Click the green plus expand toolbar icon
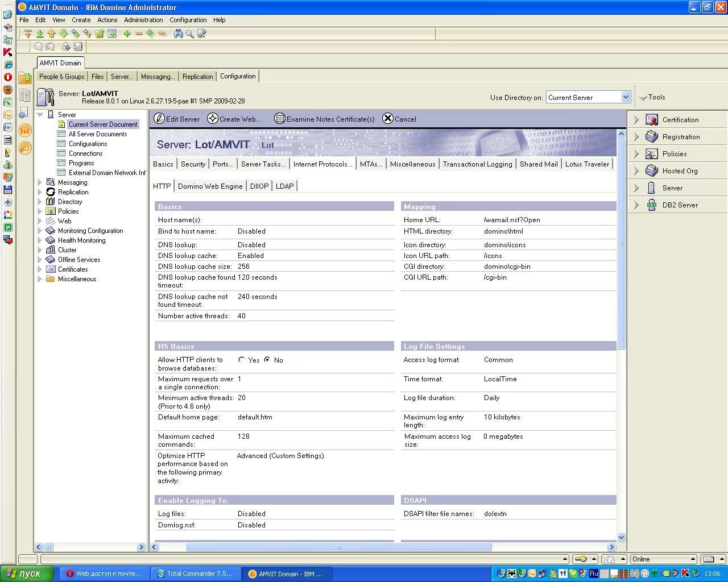The height and width of the screenshot is (582, 728). point(127,34)
